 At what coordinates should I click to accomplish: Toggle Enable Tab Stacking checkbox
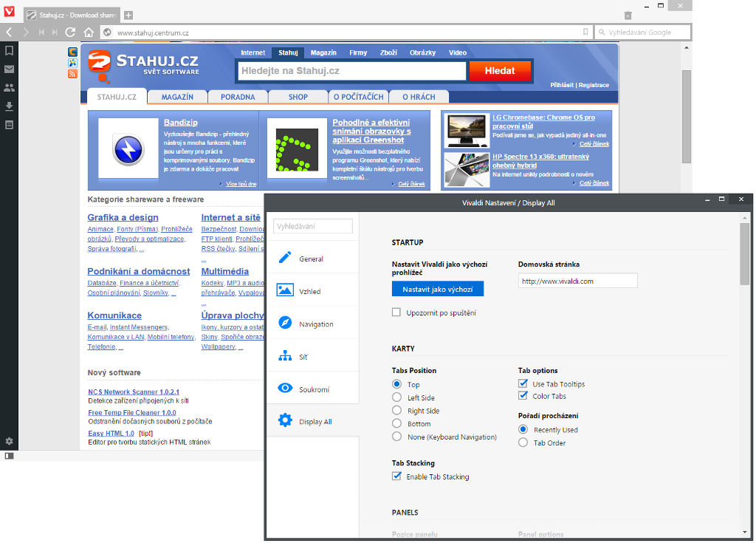coord(396,476)
